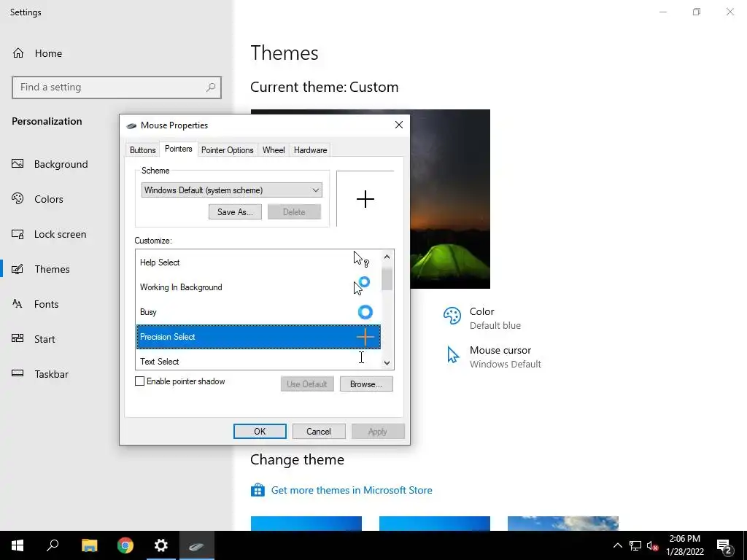
Task: Open Home in Settings sidebar
Action: (37, 53)
